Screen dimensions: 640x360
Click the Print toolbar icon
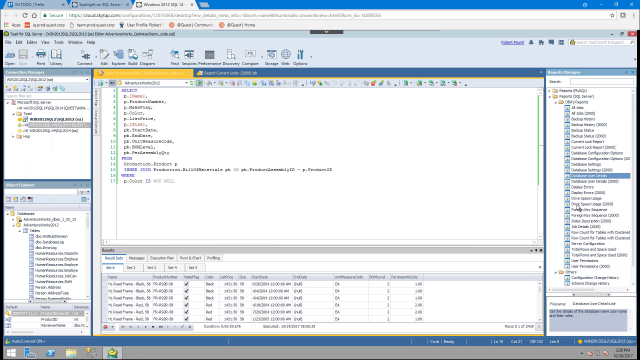41,57
